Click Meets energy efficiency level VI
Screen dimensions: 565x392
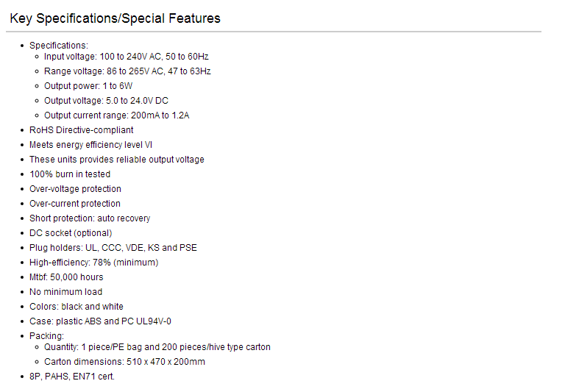point(90,145)
